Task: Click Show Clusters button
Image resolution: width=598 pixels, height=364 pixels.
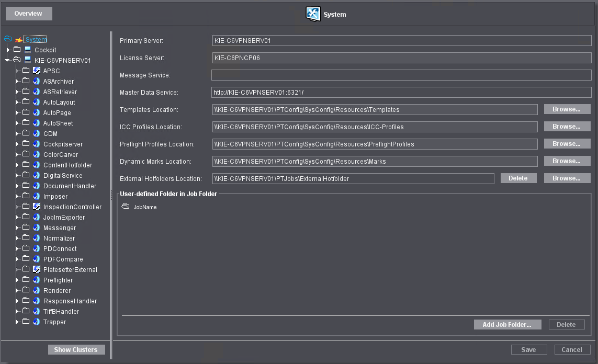Action: pos(76,350)
